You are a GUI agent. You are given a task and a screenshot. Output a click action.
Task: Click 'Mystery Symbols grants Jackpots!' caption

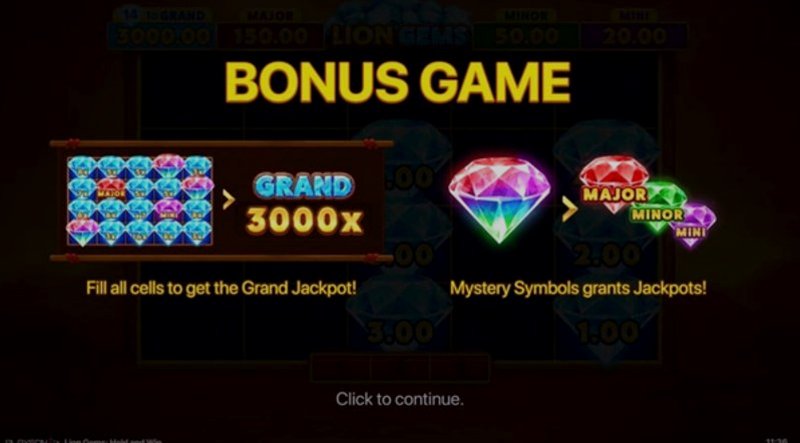[578, 288]
